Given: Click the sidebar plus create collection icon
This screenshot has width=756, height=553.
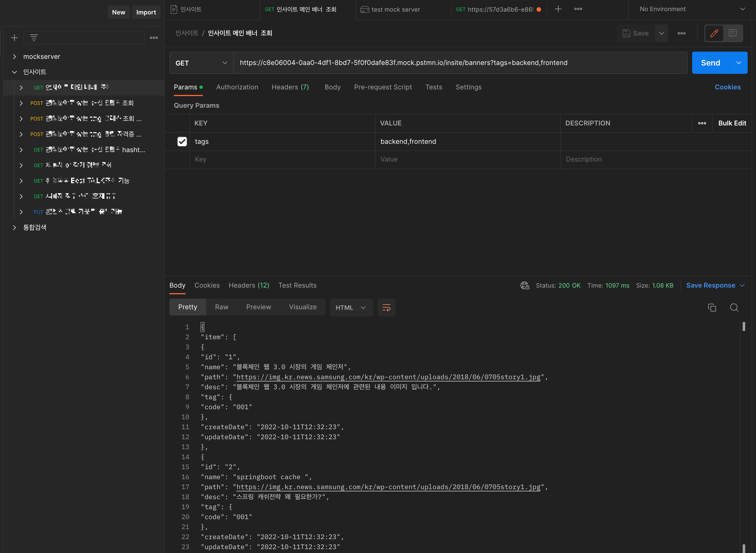Looking at the screenshot, I should 14,37.
